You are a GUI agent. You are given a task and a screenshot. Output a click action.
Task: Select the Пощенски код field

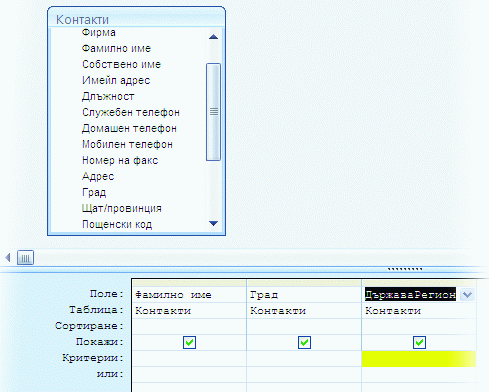(117, 224)
